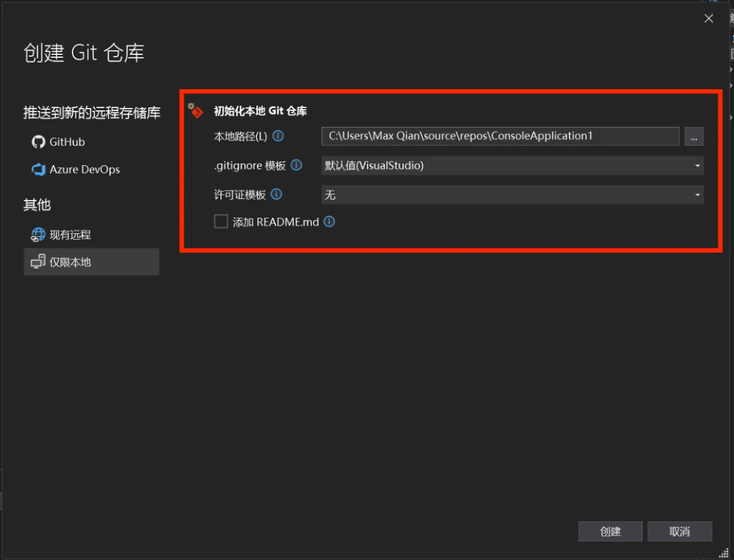The image size is (734, 560).
Task: Click the Azure DevOps icon
Action: click(x=38, y=170)
